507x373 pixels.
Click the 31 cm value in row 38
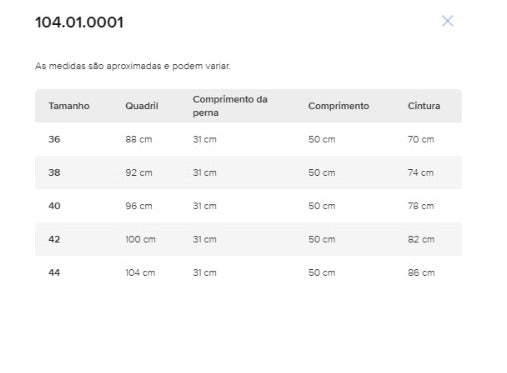tap(204, 173)
